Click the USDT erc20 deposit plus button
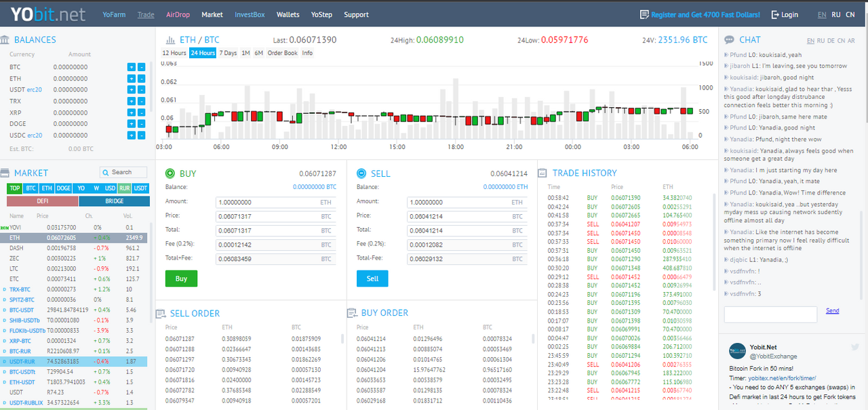 (131, 89)
